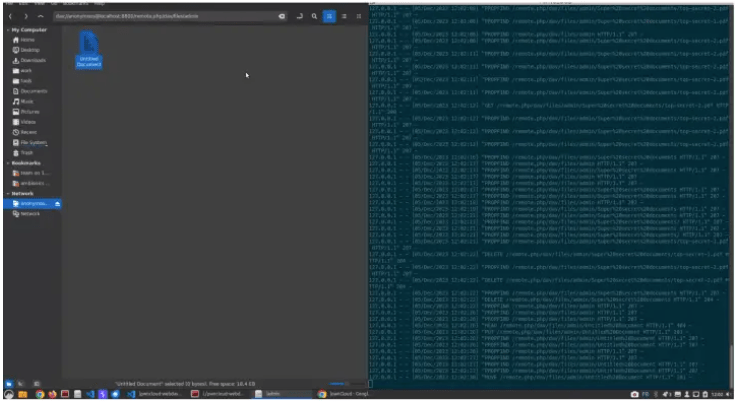Collapse the Network section
The image size is (740, 407).
tap(5, 194)
